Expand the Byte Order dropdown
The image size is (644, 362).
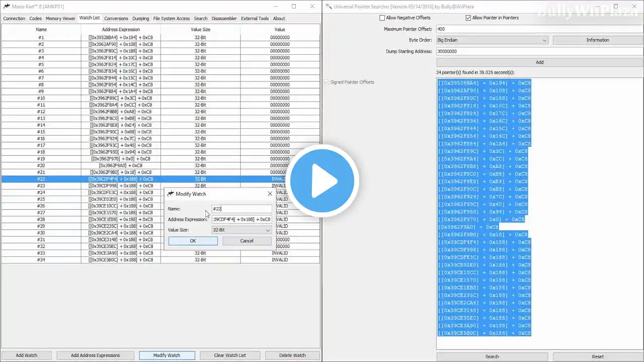(492, 40)
